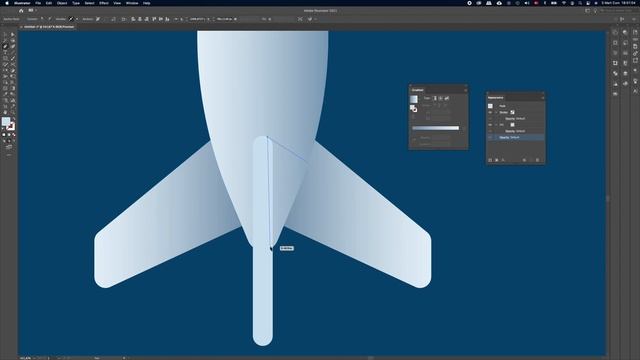Delete Selected Item in Appearance panel

click(x=537, y=160)
